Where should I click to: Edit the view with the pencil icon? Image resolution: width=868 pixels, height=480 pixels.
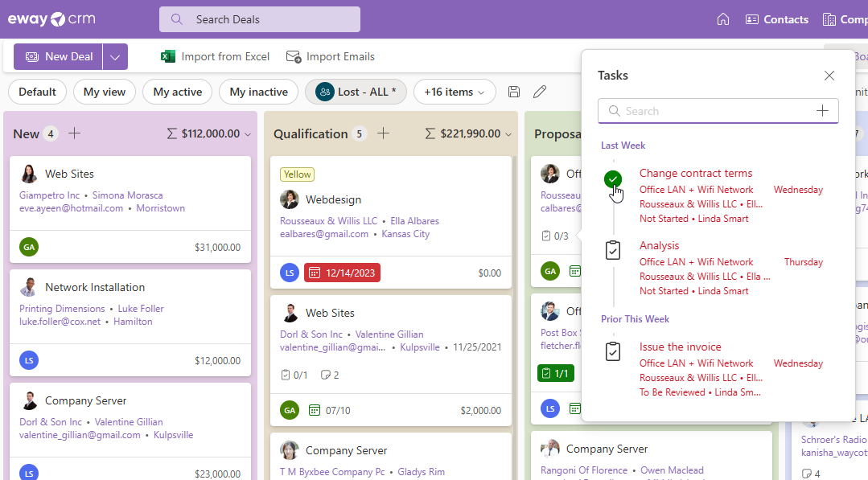coord(540,92)
